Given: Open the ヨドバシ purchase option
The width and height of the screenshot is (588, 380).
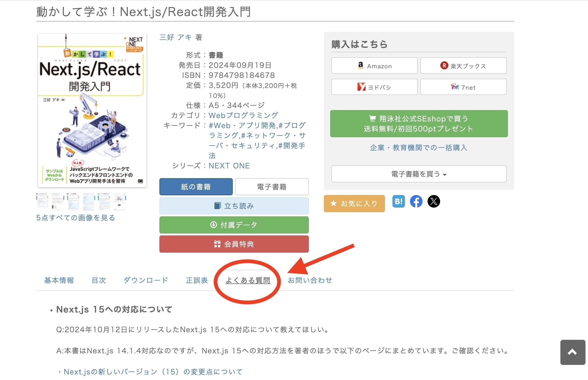Looking at the screenshot, I should coord(374,87).
